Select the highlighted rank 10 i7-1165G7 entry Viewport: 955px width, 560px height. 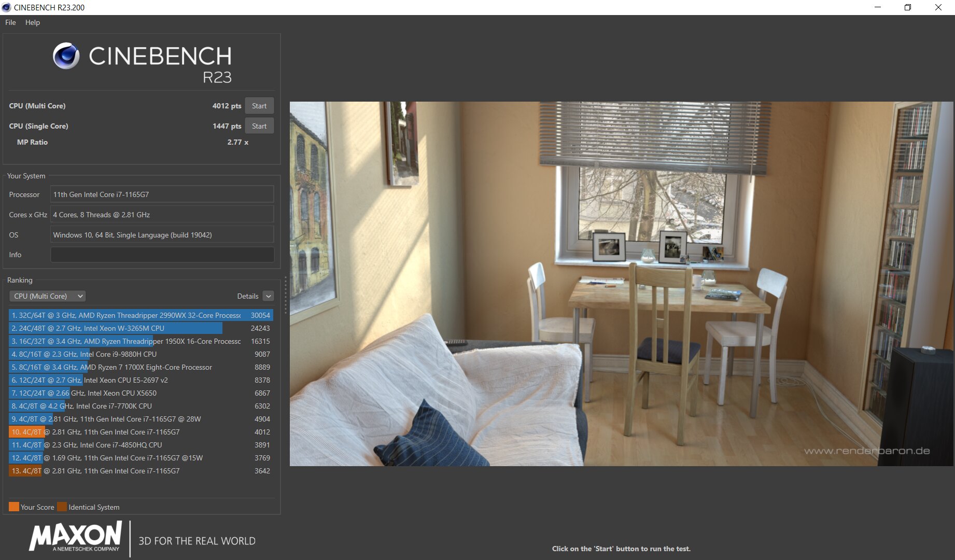141,432
